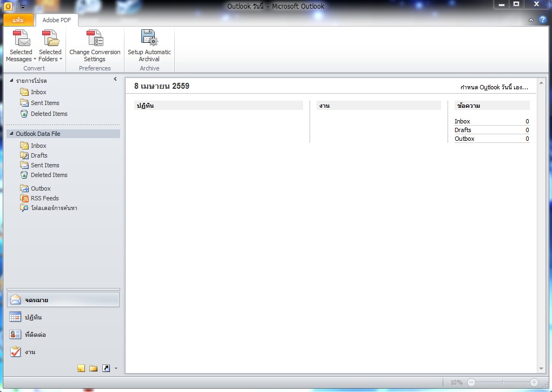552x392 pixels.
Task: Click the Folder List icon
Action: pyautogui.click(x=93, y=368)
